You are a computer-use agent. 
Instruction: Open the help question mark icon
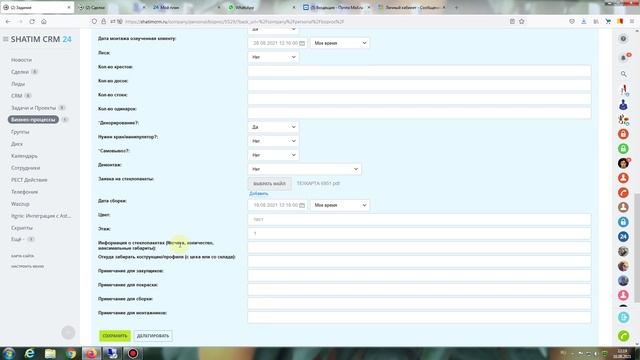pyautogui.click(x=623, y=39)
